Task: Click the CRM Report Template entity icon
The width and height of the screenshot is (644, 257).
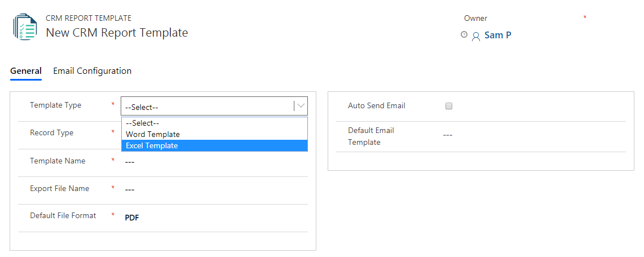Action: 25,26
